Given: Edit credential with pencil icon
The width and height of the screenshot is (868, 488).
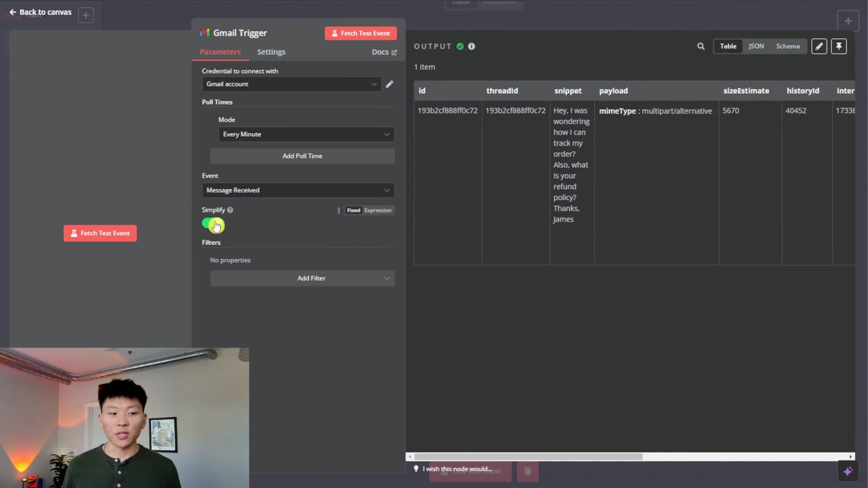Looking at the screenshot, I should click(x=389, y=84).
